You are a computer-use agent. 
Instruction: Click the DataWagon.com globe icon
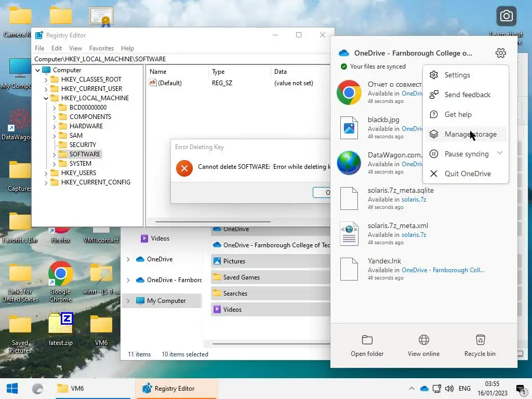[x=349, y=163]
